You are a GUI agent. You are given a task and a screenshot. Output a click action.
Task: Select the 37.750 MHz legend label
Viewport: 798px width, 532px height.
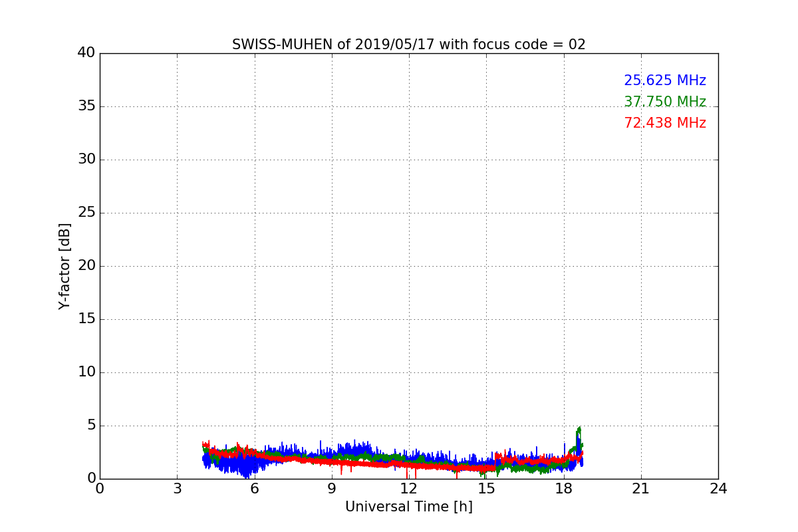(665, 102)
